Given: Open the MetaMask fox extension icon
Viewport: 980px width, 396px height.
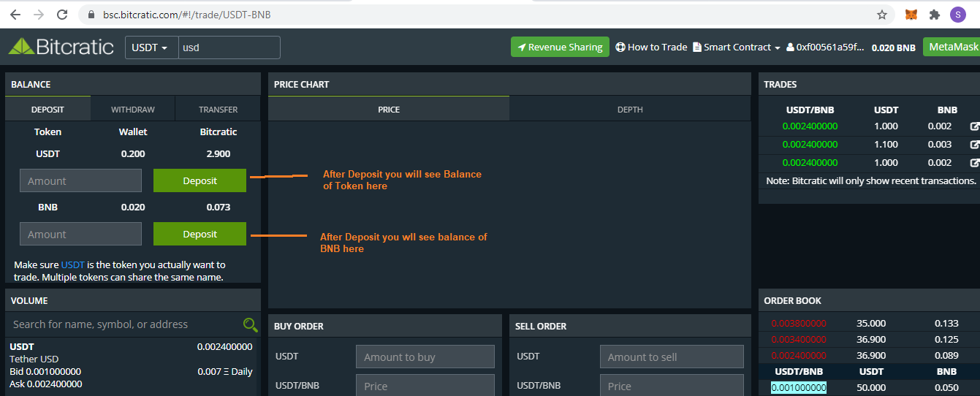Looking at the screenshot, I should coord(911,15).
